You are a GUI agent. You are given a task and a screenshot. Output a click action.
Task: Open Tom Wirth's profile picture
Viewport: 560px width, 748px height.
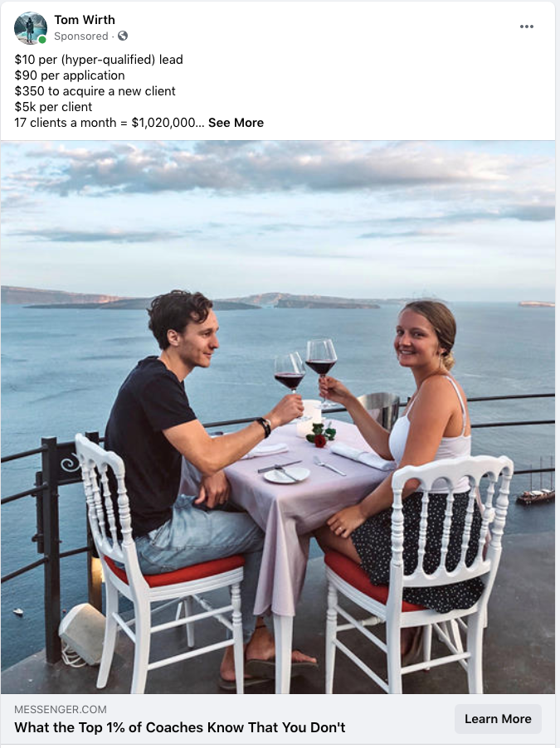click(31, 28)
